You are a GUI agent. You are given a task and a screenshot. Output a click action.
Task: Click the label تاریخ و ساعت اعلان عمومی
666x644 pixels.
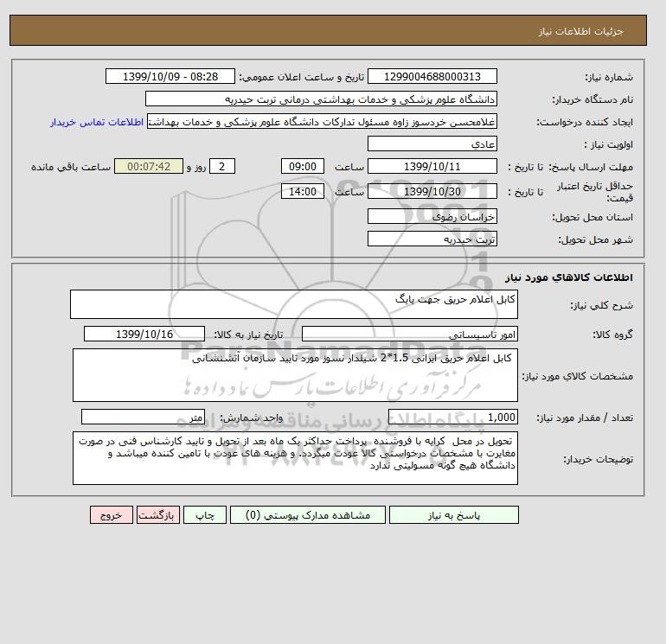302,77
